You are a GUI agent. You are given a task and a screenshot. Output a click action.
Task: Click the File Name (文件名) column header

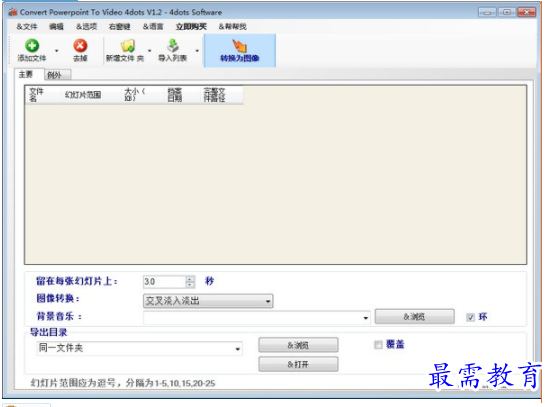pyautogui.click(x=43, y=95)
